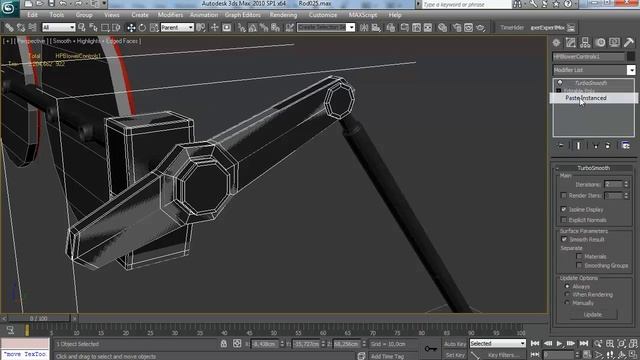Click the Render Production teapot icon

(480, 27)
